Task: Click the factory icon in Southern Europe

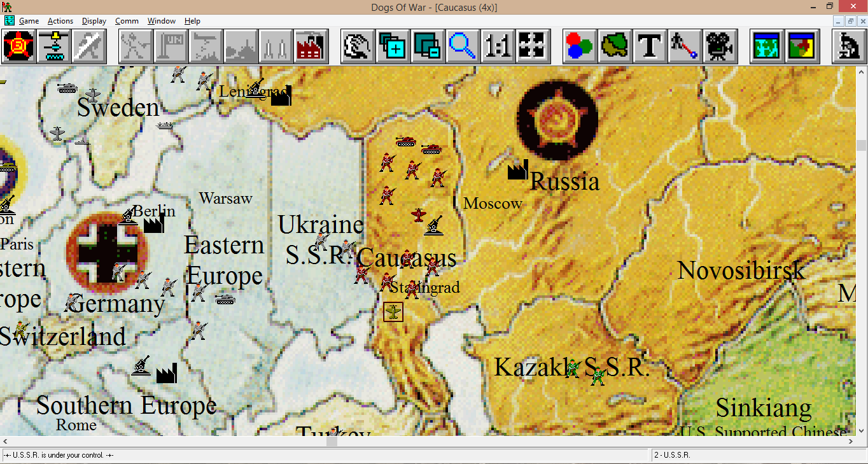Action: pyautogui.click(x=166, y=373)
